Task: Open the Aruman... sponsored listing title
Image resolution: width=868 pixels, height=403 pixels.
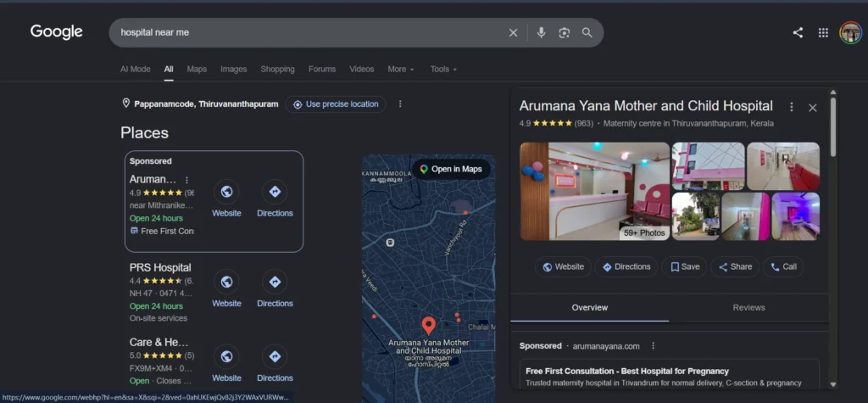Action: coord(153,180)
